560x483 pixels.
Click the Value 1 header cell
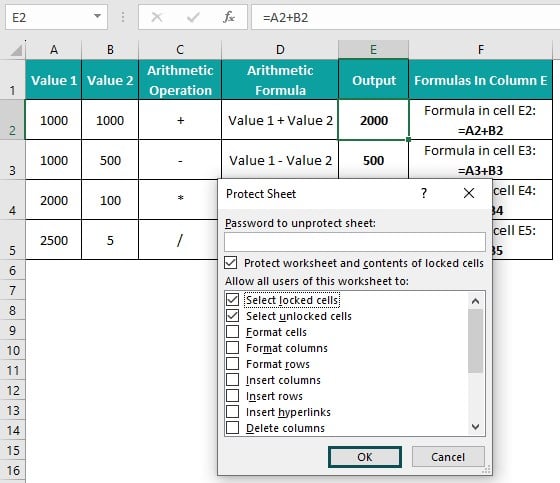54,80
